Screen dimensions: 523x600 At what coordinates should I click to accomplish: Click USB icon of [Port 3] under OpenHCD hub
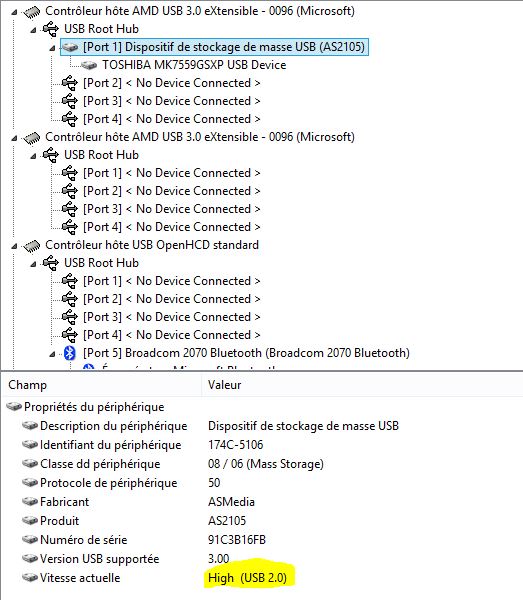coord(70,317)
